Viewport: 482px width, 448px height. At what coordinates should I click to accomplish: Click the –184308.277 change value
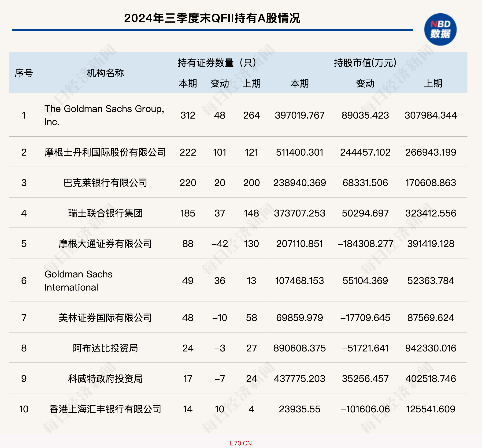click(365, 244)
